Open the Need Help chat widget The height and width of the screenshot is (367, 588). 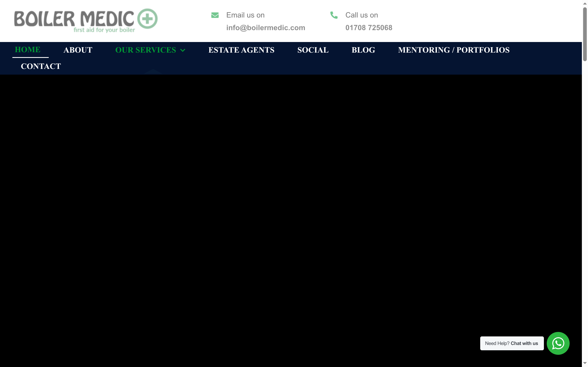click(x=512, y=343)
